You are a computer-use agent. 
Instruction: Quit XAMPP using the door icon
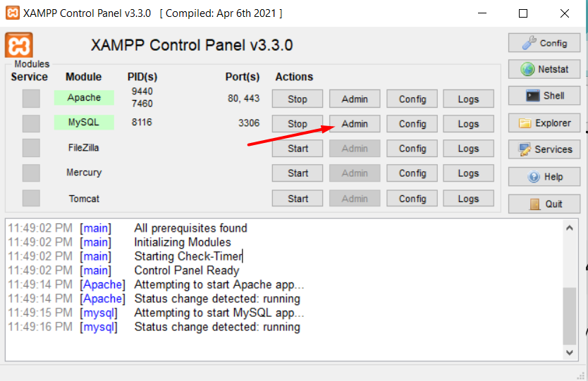[x=544, y=204]
